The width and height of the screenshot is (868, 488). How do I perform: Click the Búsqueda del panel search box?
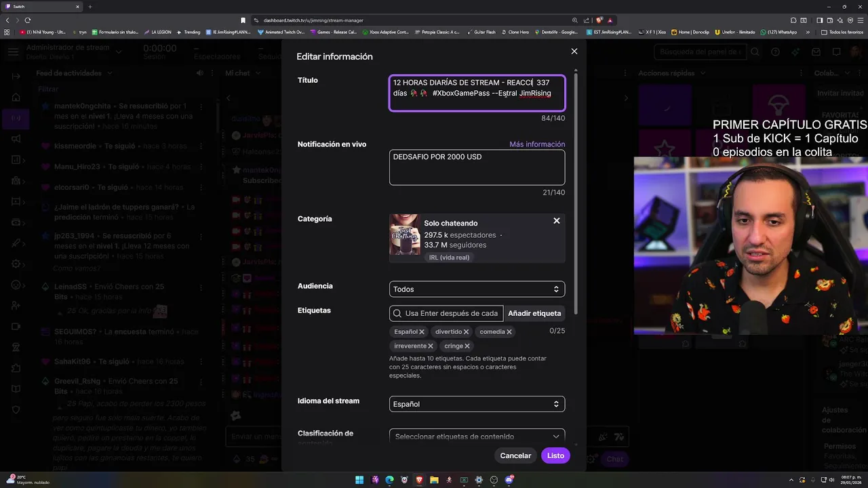click(700, 52)
